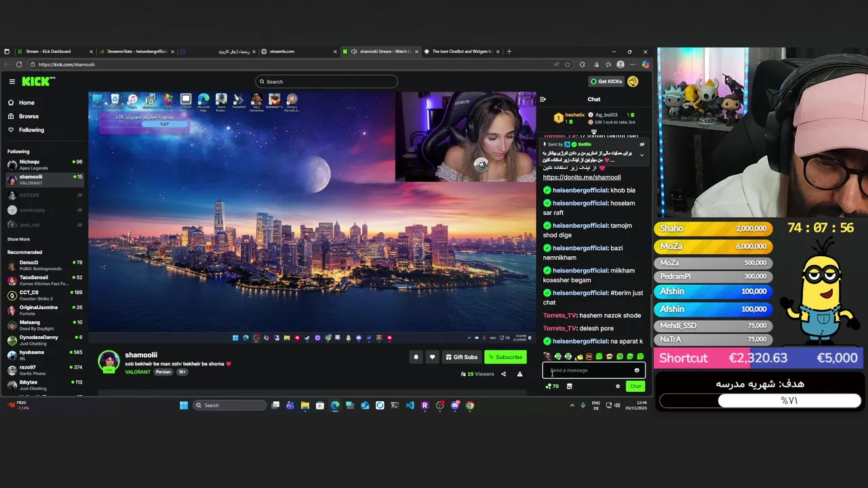Click the report warning triangle icon
The height and width of the screenshot is (488, 868).
pos(519,374)
